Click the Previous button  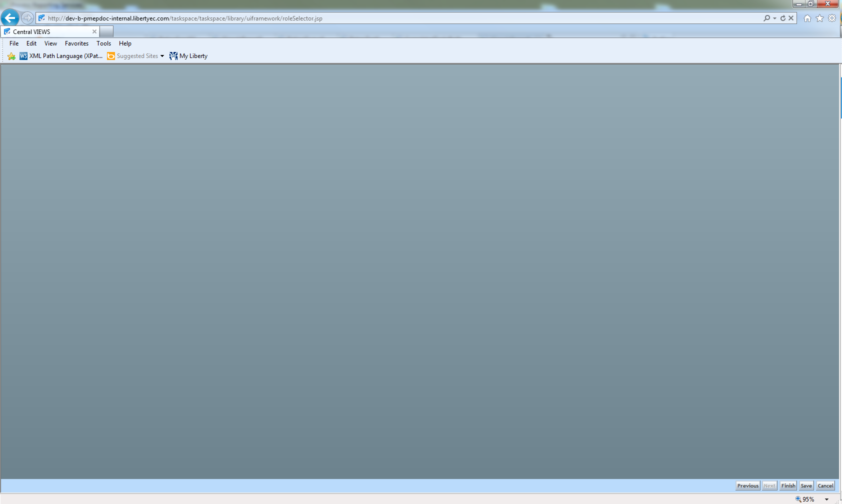(748, 485)
